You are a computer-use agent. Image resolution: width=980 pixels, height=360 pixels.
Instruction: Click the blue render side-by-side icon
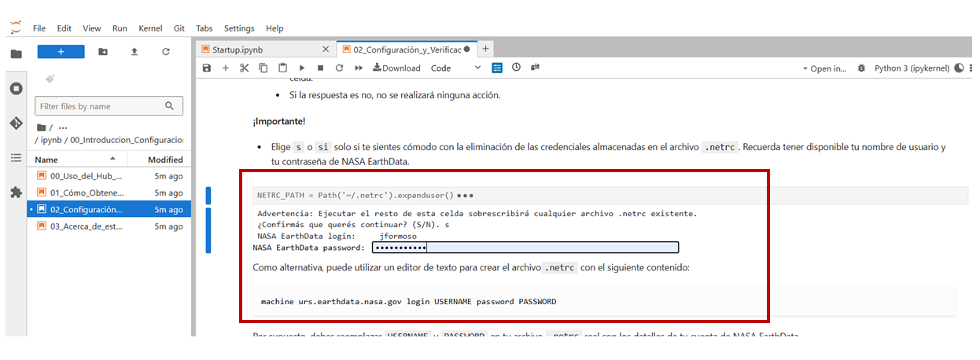coord(497,68)
